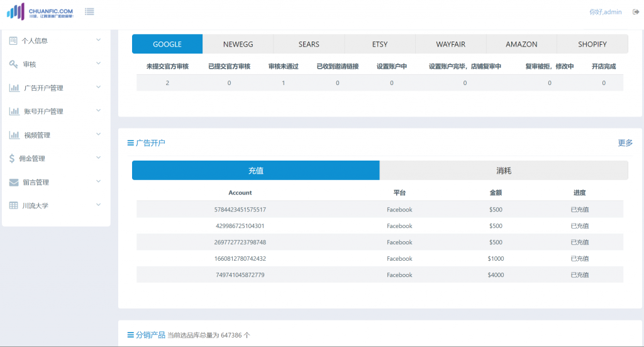The height and width of the screenshot is (347, 644).
Task: Select the GOOGLE tab
Action: (x=167, y=44)
